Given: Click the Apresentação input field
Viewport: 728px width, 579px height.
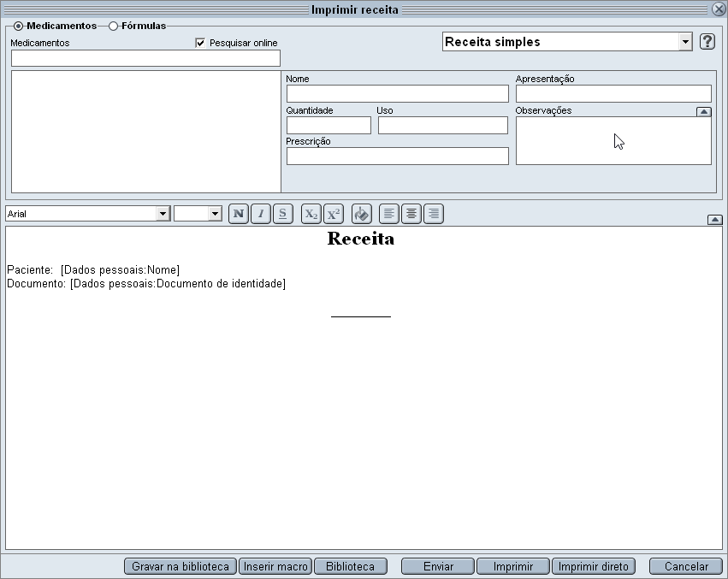Looking at the screenshot, I should click(613, 94).
